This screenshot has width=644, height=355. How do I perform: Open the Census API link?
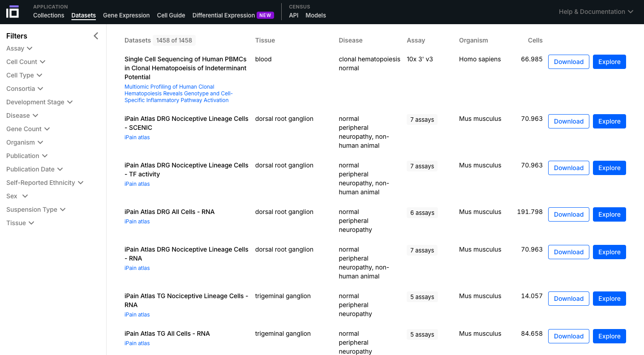[x=293, y=15]
